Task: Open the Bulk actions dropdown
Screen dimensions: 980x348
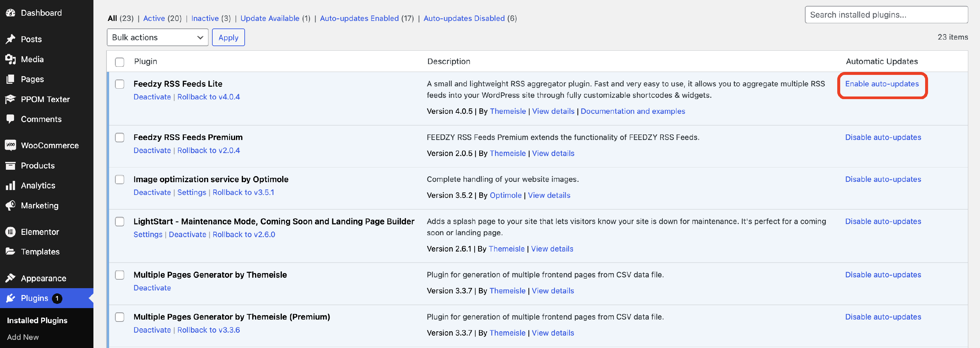Action: coord(157,38)
